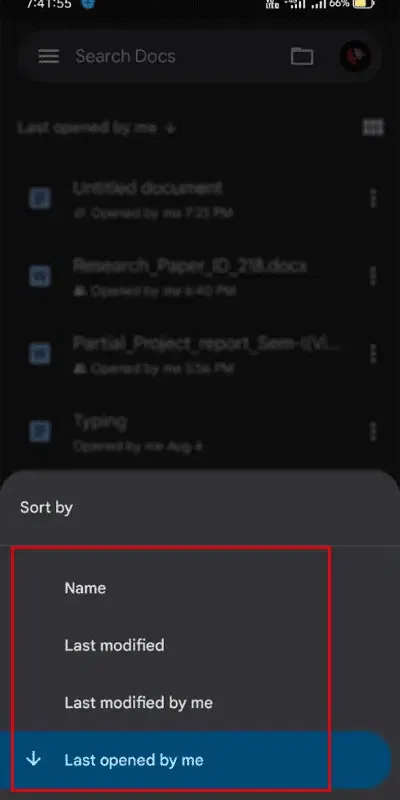Select Last modified sort option
This screenshot has width=400, height=800.
(x=114, y=645)
